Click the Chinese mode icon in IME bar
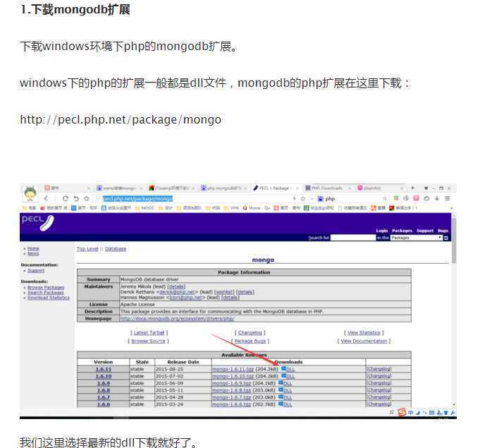This screenshot has height=448, width=492. click(x=411, y=413)
